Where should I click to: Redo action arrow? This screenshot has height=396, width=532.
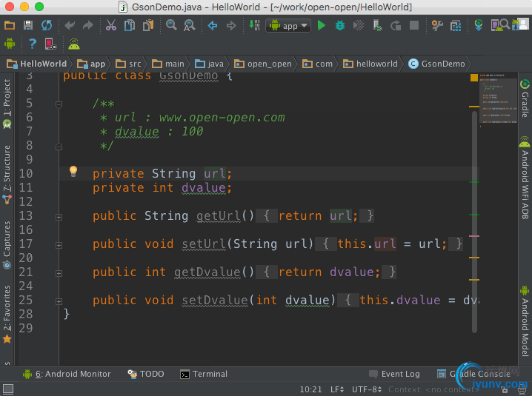tap(88, 25)
